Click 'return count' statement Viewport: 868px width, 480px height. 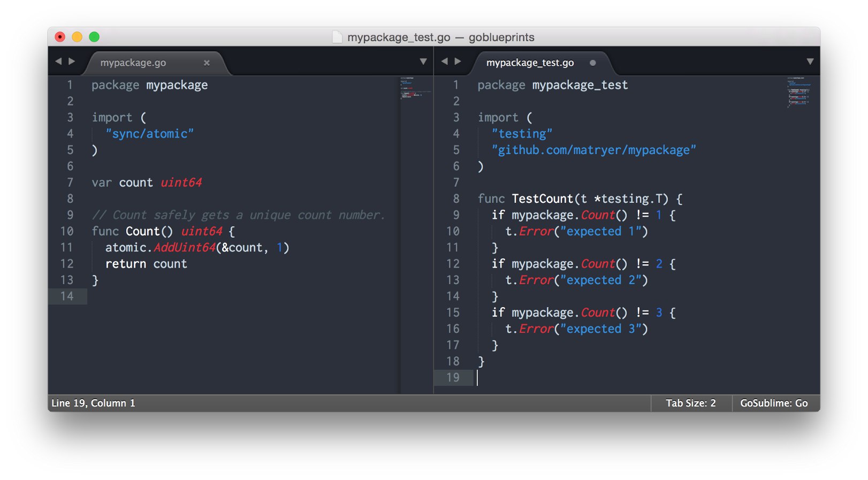(146, 264)
